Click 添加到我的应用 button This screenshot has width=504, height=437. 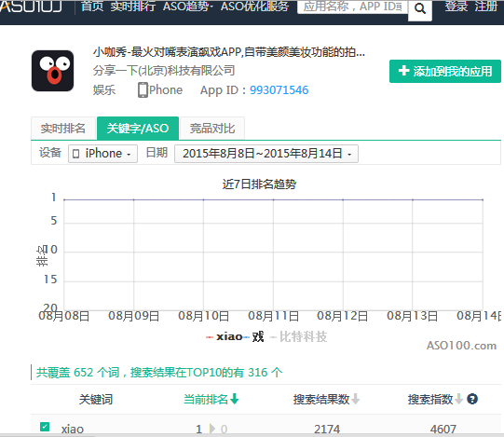pos(445,71)
